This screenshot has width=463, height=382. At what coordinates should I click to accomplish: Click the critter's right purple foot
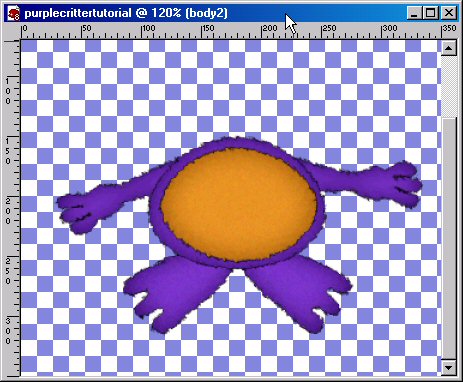pos(298,291)
